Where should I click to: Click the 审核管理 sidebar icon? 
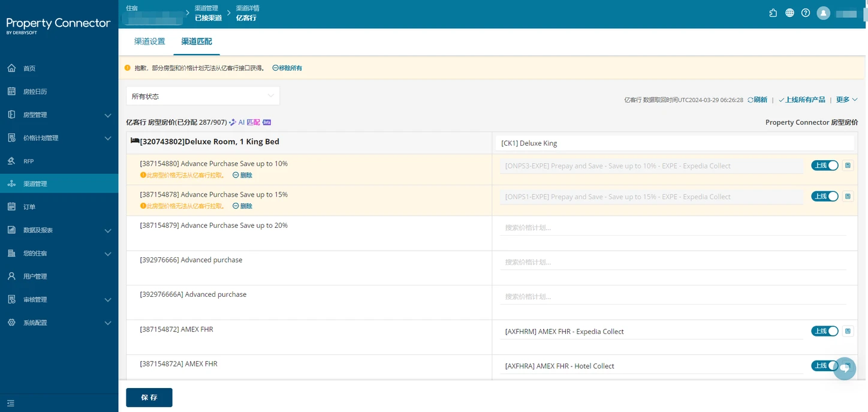[x=11, y=299]
